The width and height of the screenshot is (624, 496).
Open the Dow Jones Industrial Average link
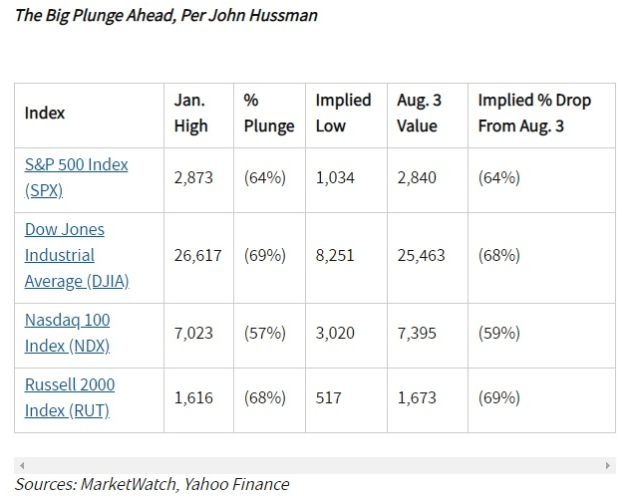[77, 255]
